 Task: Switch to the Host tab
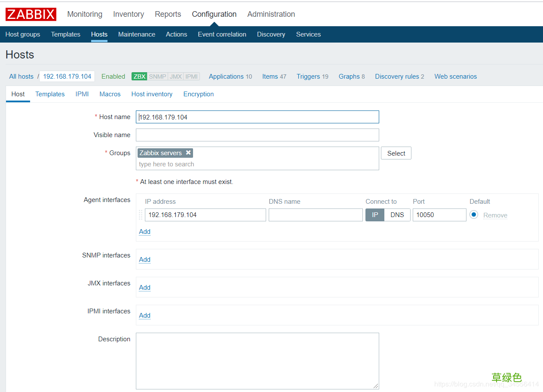[18, 94]
